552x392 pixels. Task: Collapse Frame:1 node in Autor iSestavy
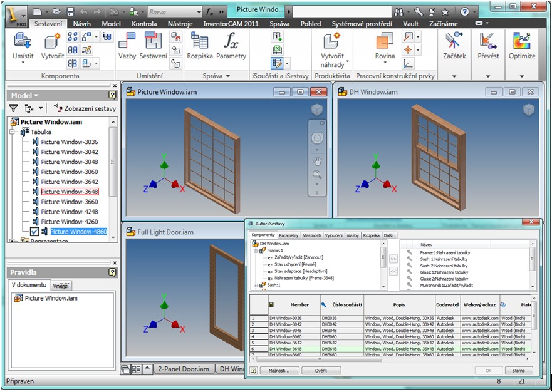coord(256,251)
